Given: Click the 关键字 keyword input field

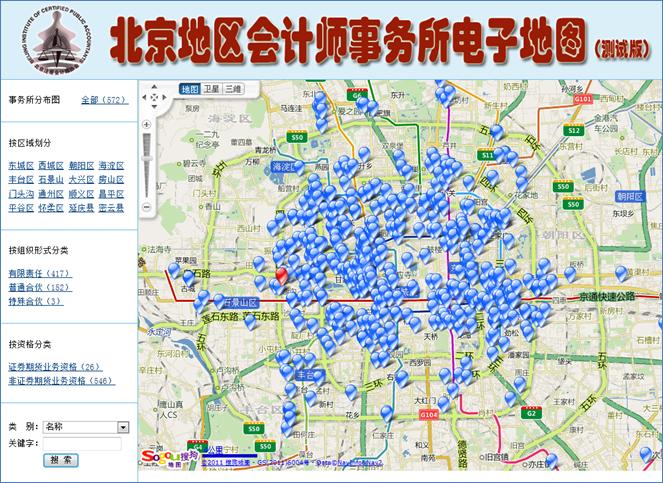Looking at the screenshot, I should point(82,443).
